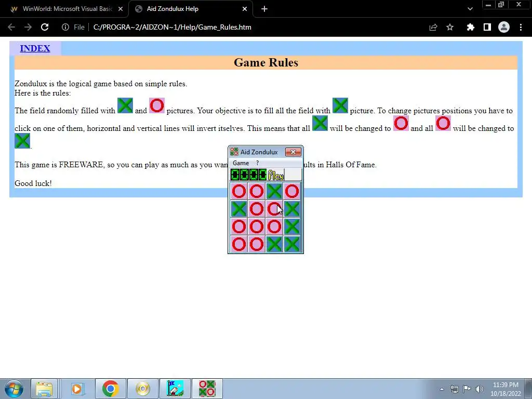Expand the tab search dropdown in Chrome
The width and height of the screenshot is (532, 399).
[x=470, y=9]
